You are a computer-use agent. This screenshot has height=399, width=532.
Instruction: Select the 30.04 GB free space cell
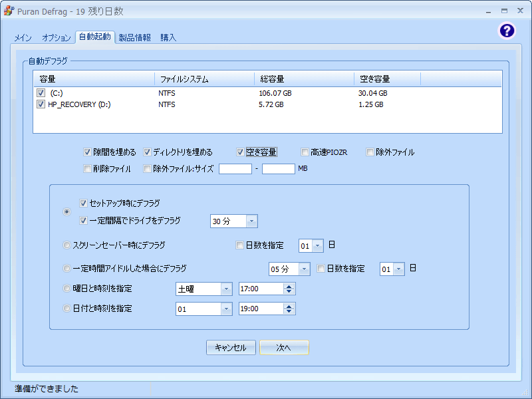click(x=372, y=93)
